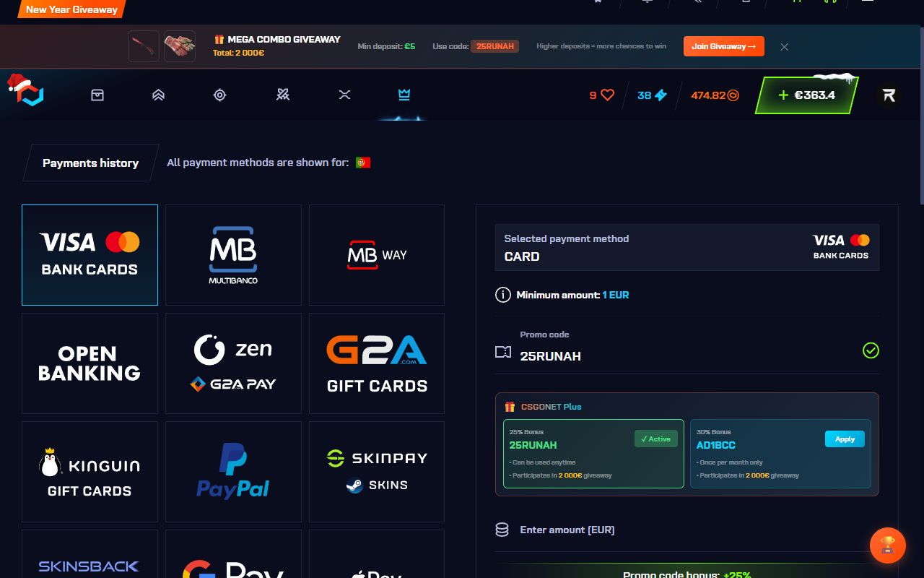Click the 'MEGA COMBO GIVEAWAY' title

coord(284,40)
